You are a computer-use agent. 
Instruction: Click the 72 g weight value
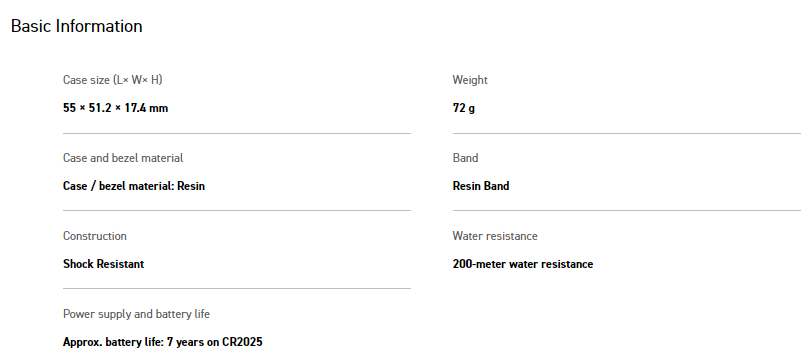point(464,108)
